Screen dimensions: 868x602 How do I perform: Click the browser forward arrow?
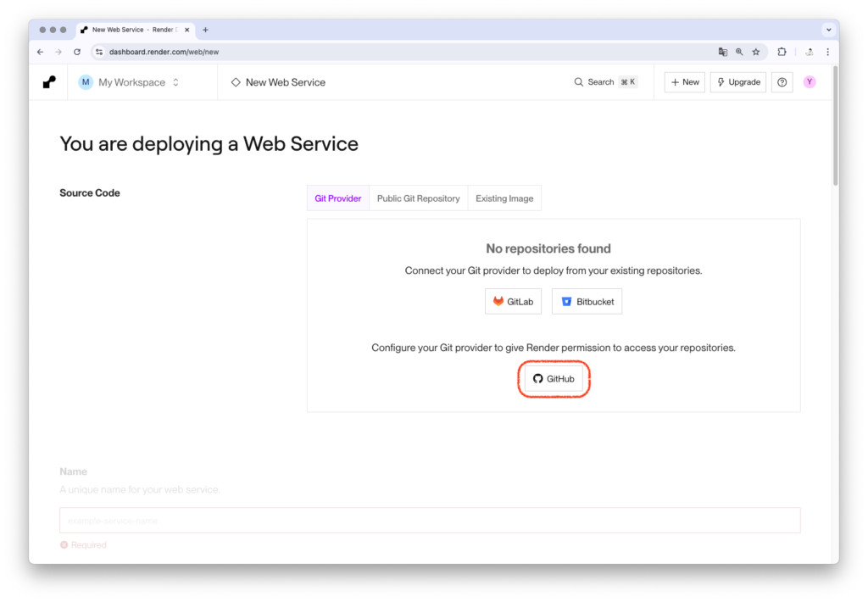pyautogui.click(x=58, y=52)
